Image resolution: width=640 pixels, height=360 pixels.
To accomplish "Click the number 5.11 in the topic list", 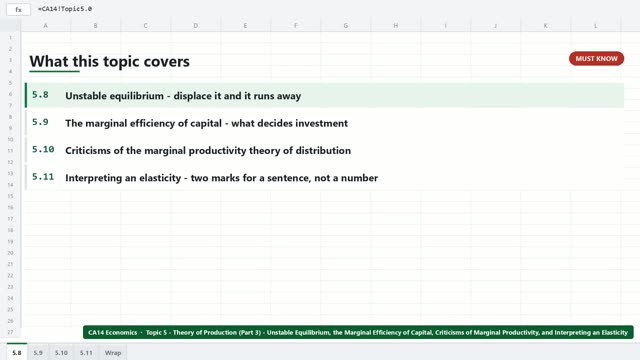I will click(x=43, y=177).
